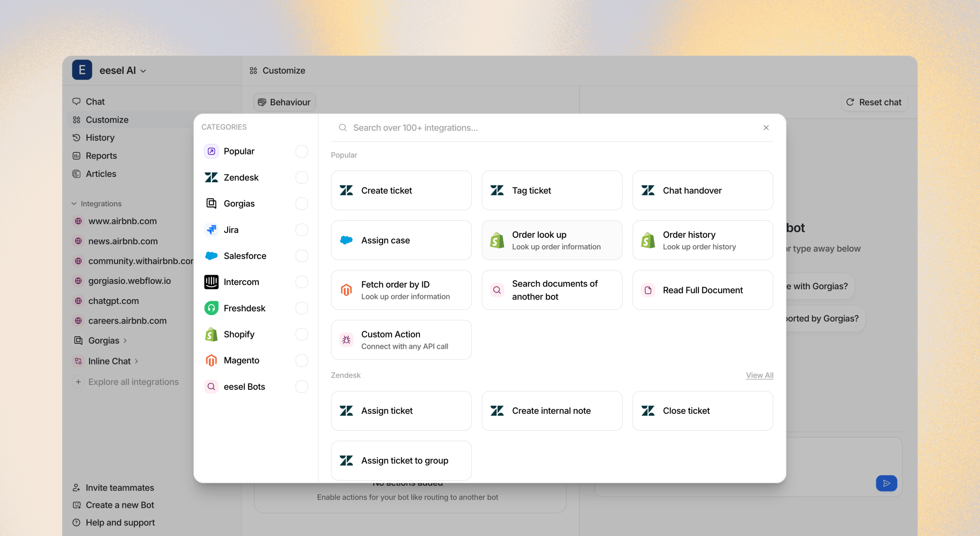Click the gorgiasio.webflow.io globe icon

coord(78,281)
